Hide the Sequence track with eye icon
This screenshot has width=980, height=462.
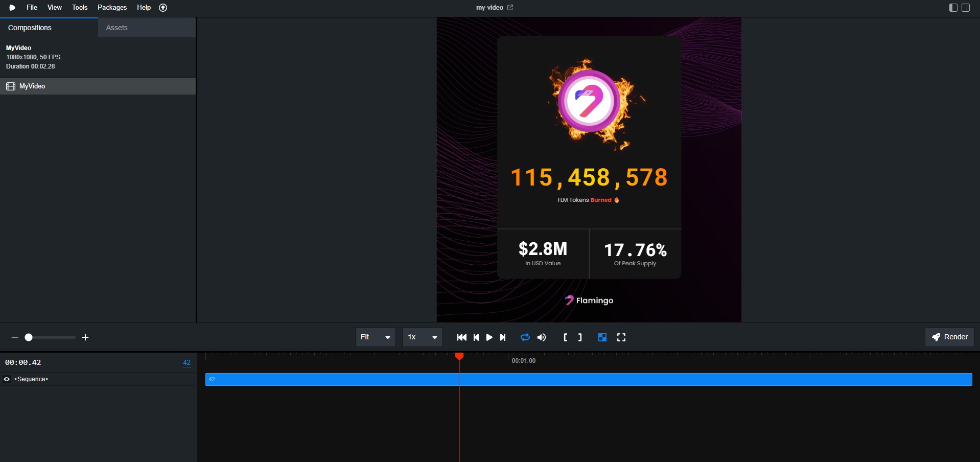coord(7,379)
